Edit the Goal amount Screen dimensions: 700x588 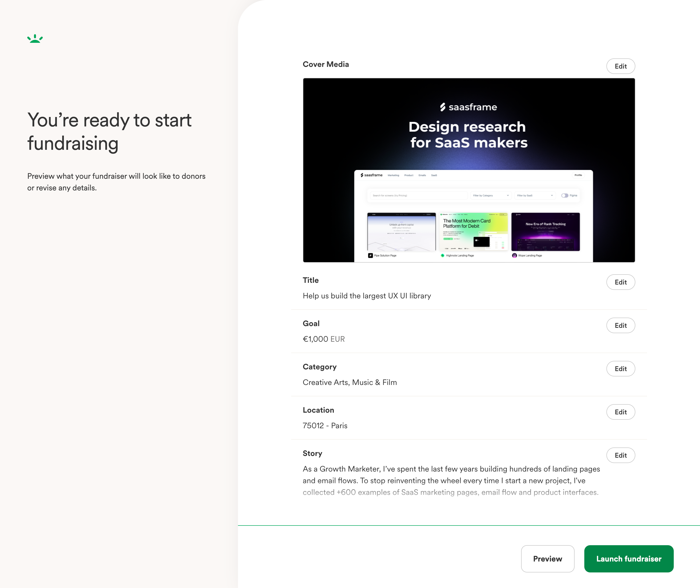[x=620, y=325]
